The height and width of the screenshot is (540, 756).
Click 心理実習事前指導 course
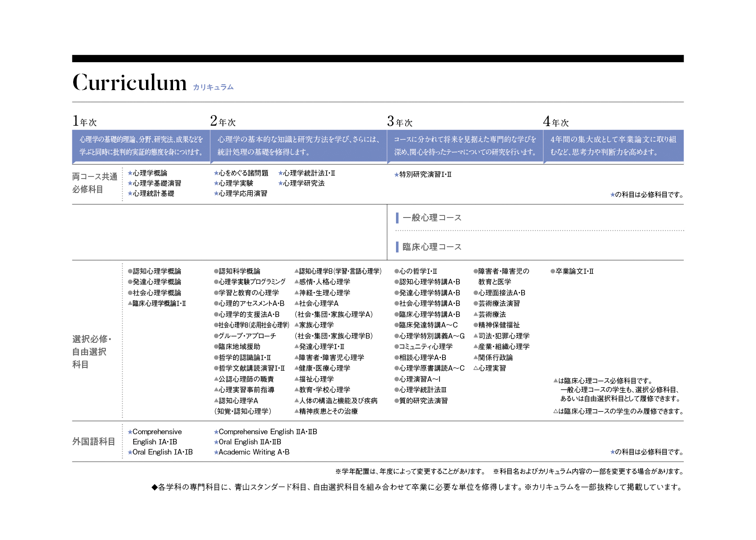[244, 390]
